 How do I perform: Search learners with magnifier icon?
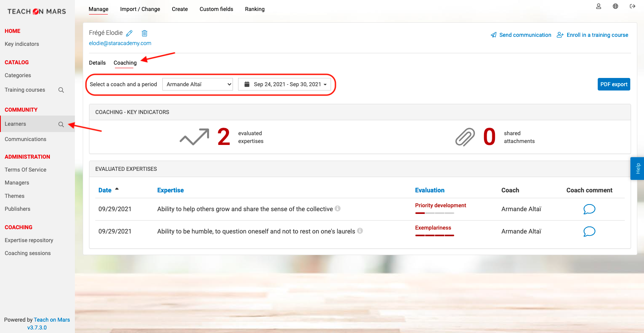tap(61, 124)
